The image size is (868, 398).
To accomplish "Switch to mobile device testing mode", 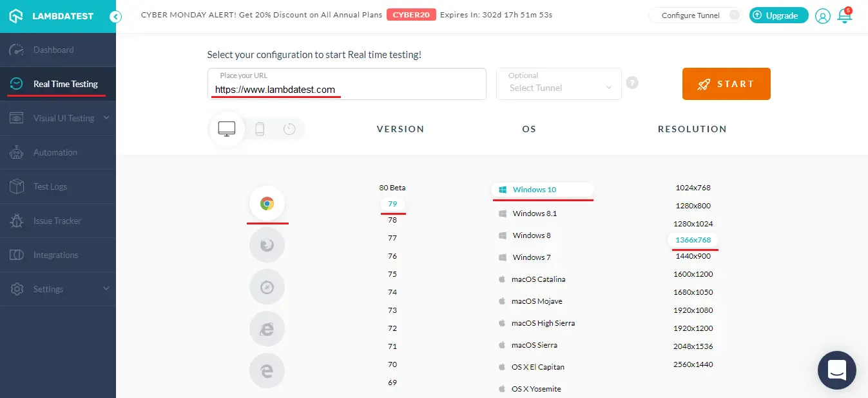I will pos(260,129).
